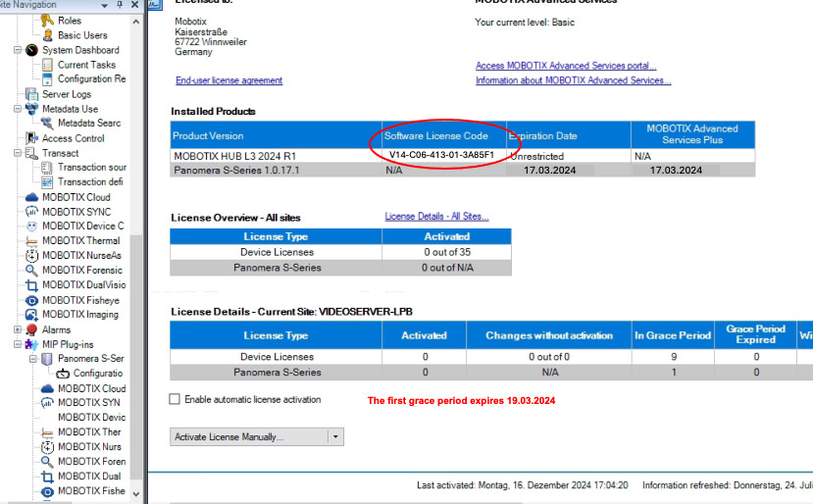
Task: Click the Software License Code column header
Action: click(x=444, y=136)
